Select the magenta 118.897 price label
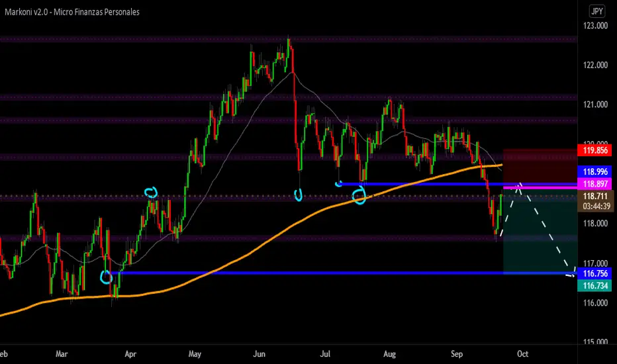617x364 pixels. pyautogui.click(x=594, y=184)
